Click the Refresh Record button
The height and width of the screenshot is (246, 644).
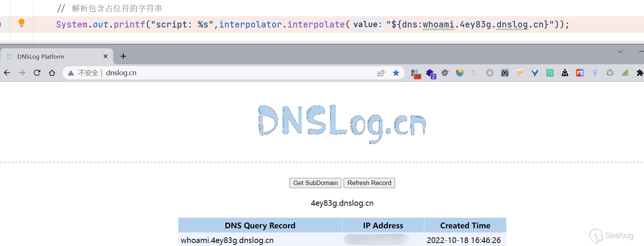pyautogui.click(x=369, y=183)
